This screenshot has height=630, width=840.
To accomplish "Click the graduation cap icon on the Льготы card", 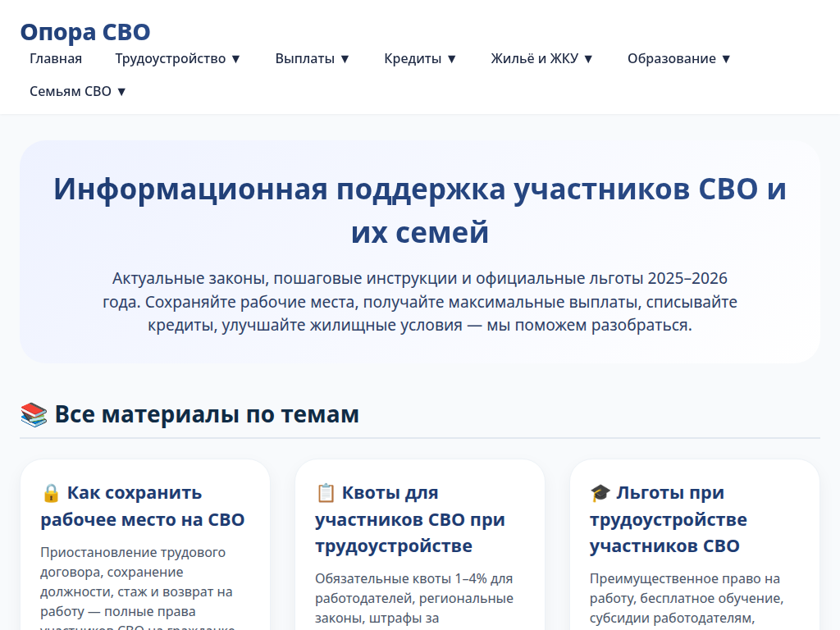I will [600, 493].
